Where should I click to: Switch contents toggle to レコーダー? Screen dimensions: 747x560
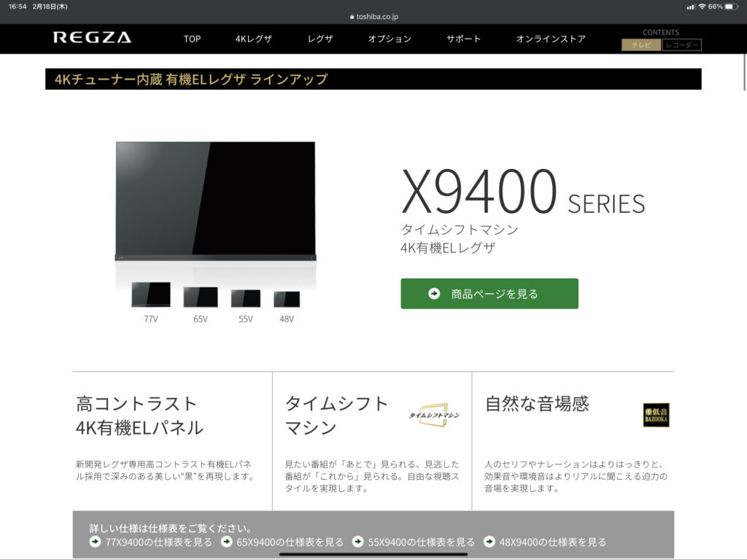pyautogui.click(x=681, y=44)
